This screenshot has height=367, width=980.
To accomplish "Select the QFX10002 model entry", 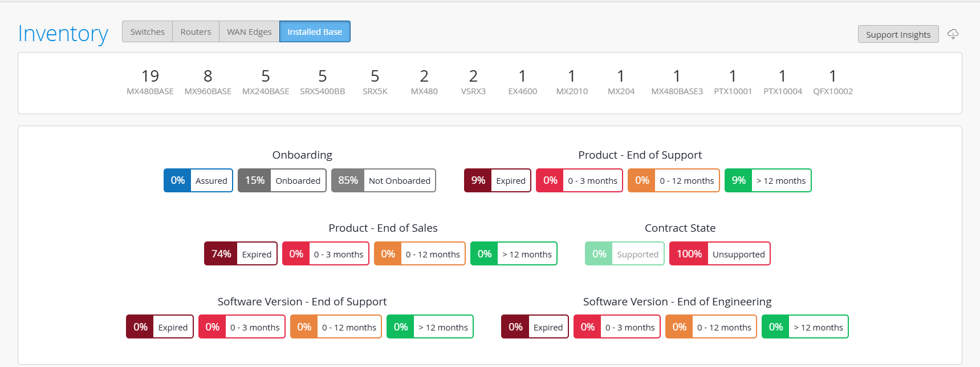I will [832, 82].
